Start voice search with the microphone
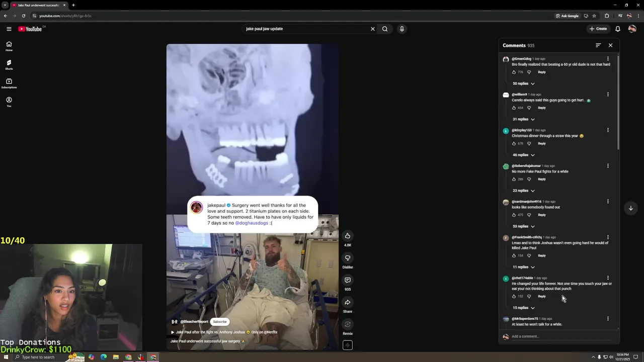 coord(401,29)
